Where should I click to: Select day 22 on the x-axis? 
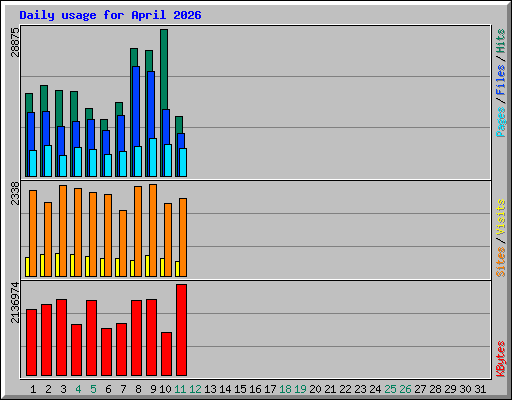345,389
